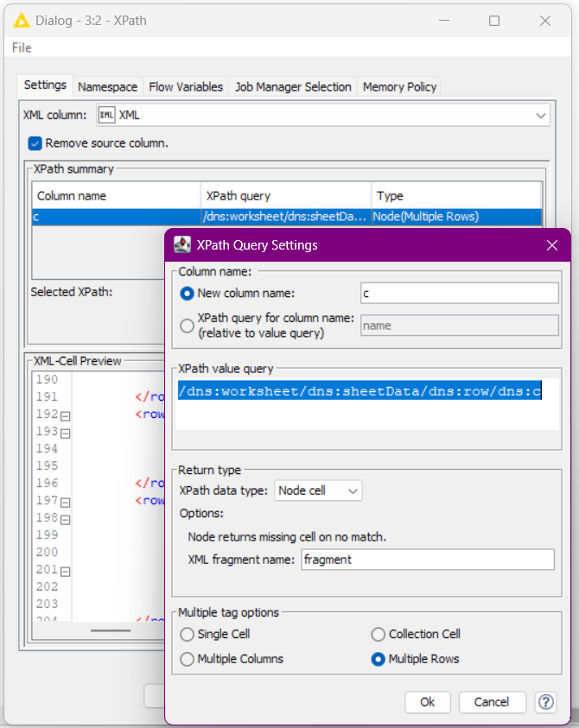
Task: Collapse XML preview node at line 201
Action: [x=66, y=572]
